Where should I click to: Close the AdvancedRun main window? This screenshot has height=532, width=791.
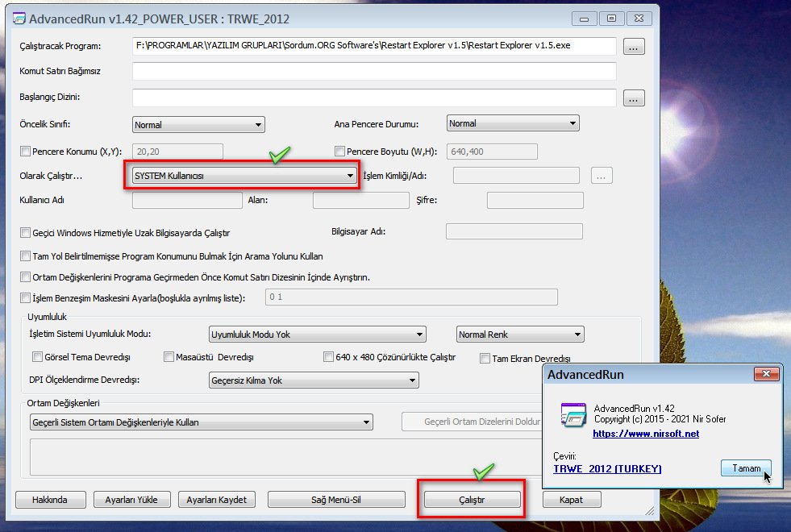click(x=639, y=19)
